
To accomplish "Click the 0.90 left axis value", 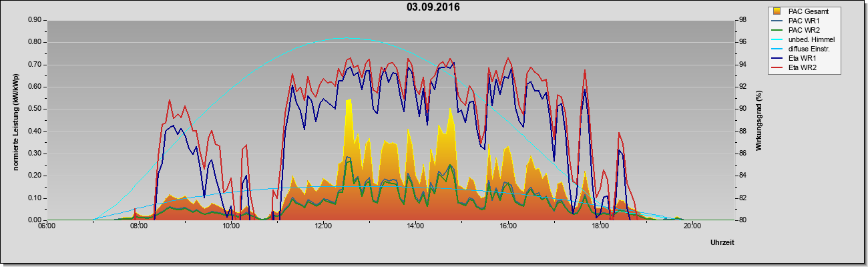I will [x=35, y=20].
